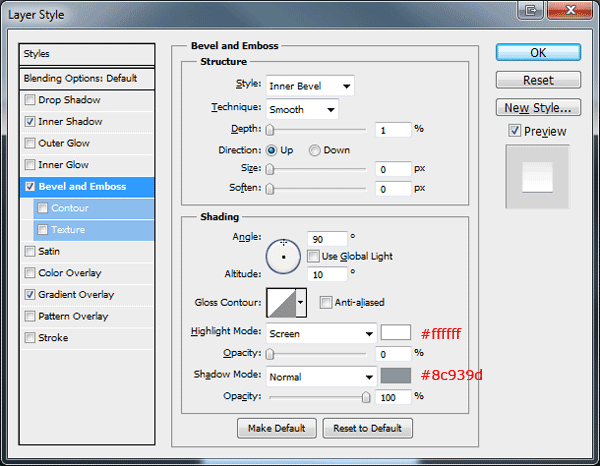Select the Down direction radio button
The image size is (600, 466).
coord(315,150)
